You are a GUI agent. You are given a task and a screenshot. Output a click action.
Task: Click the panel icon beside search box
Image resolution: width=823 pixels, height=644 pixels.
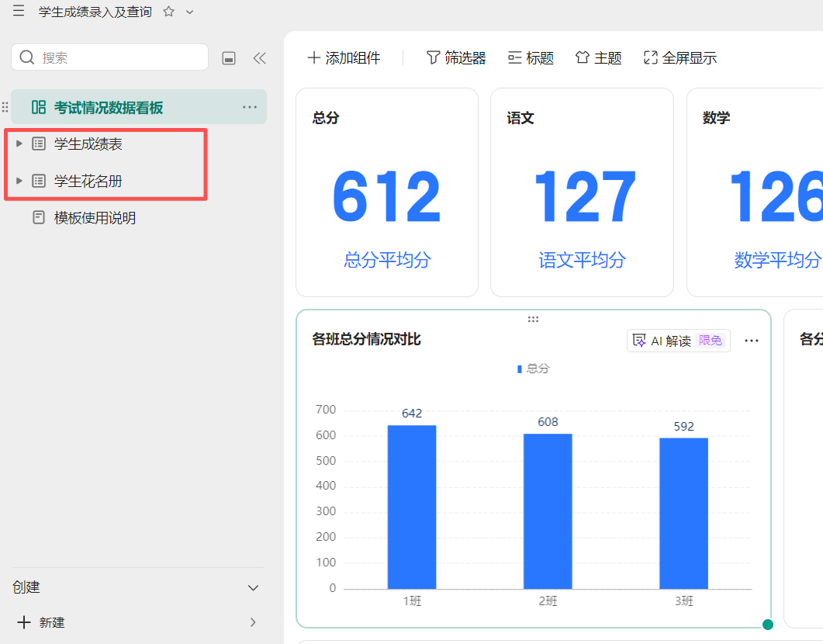[x=229, y=58]
